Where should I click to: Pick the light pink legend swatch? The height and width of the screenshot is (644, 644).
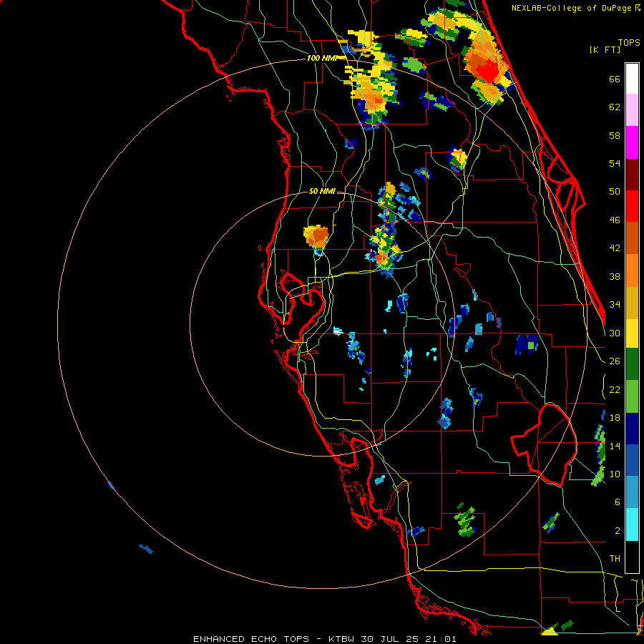tap(632, 110)
